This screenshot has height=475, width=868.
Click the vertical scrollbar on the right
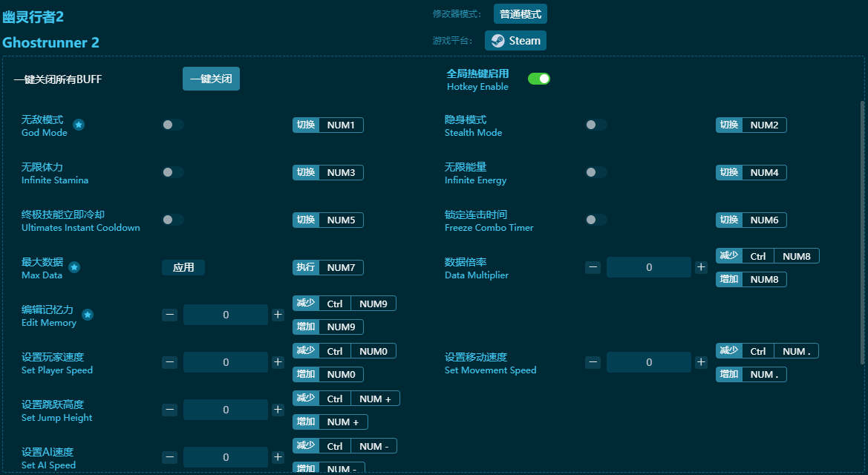tap(861, 223)
